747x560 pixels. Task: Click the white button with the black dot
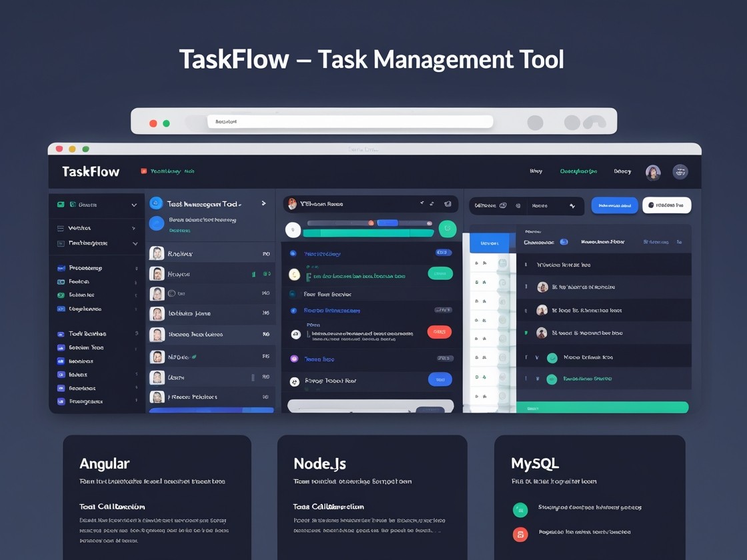point(666,205)
